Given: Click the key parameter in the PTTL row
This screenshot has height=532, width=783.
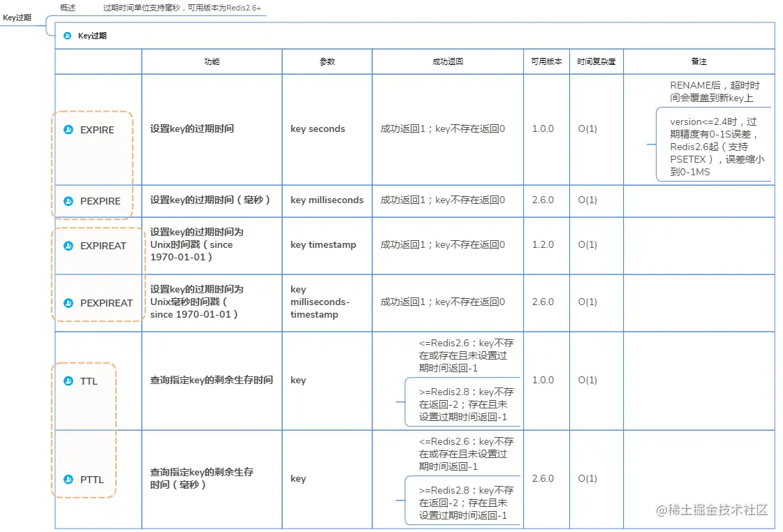Looking at the screenshot, I should point(298,479).
